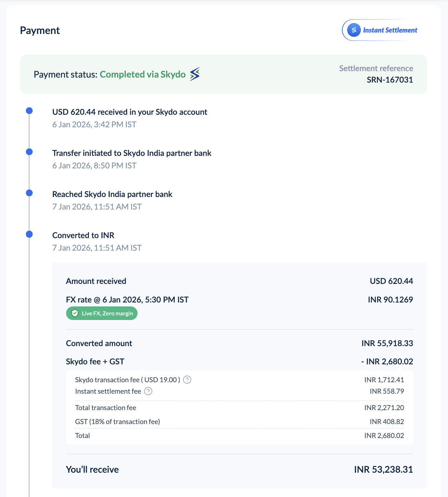The width and height of the screenshot is (448, 497).
Task: Click the Payment heading
Action: point(40,30)
